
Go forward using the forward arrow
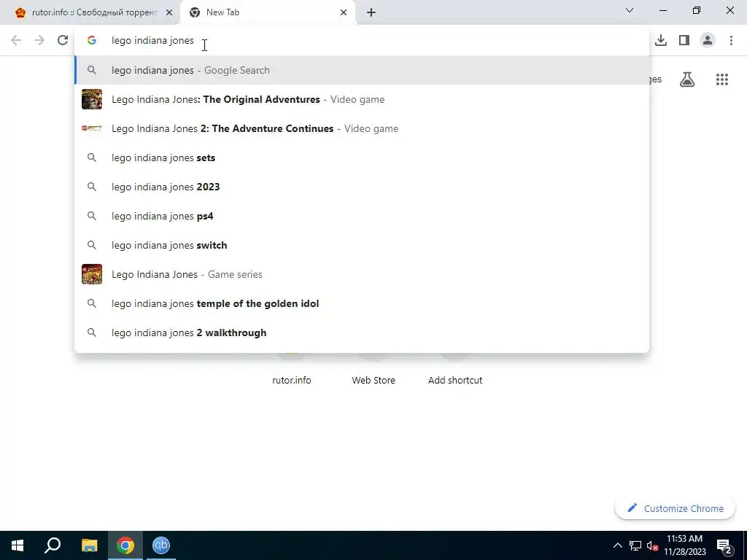(x=39, y=41)
